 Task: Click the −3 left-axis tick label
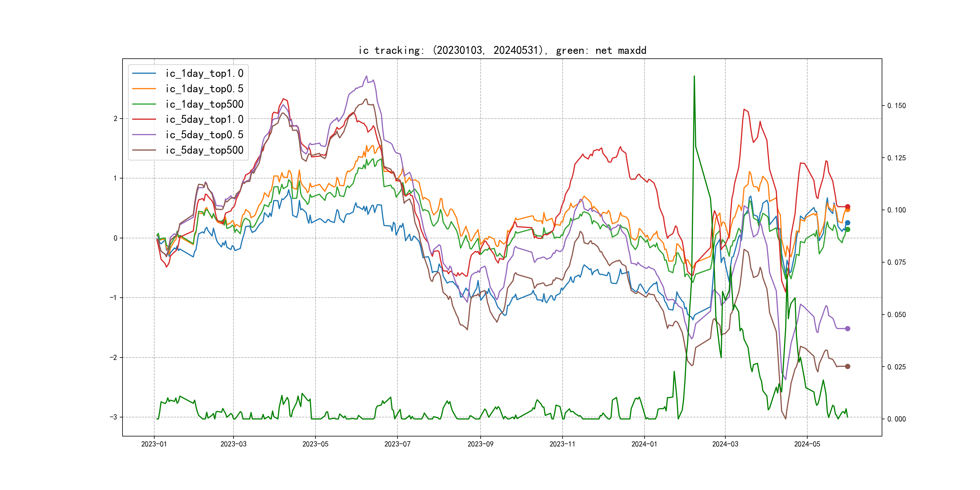pos(113,417)
